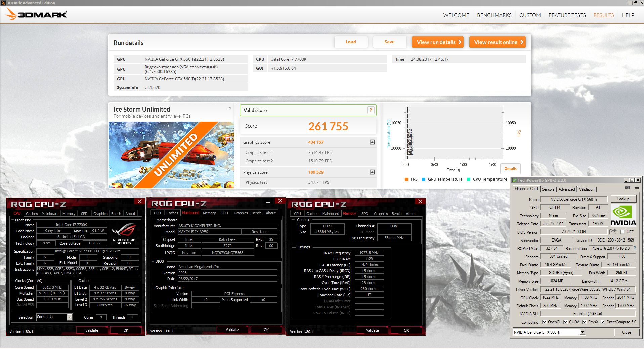Screen dimensions: 644x349
Task: Minimize the CPU-Z Memory window
Action: click(408, 202)
